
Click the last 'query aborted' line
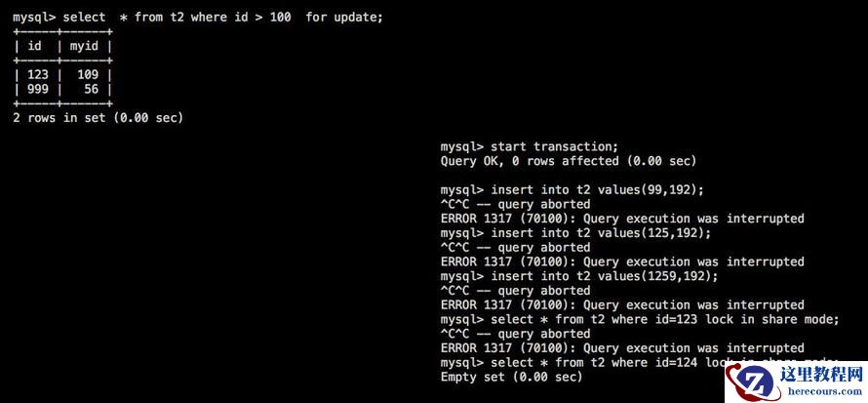click(515, 334)
